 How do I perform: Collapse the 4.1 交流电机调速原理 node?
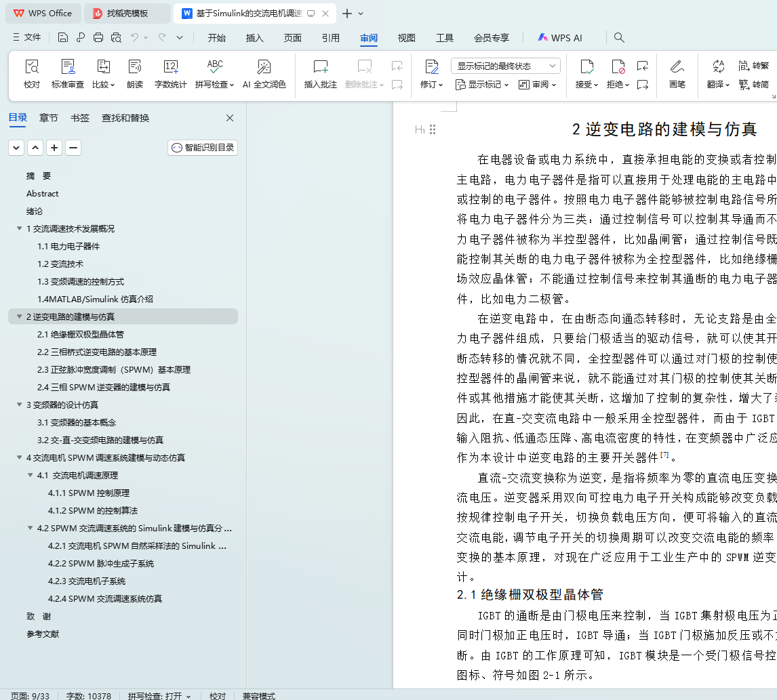[x=31, y=475]
